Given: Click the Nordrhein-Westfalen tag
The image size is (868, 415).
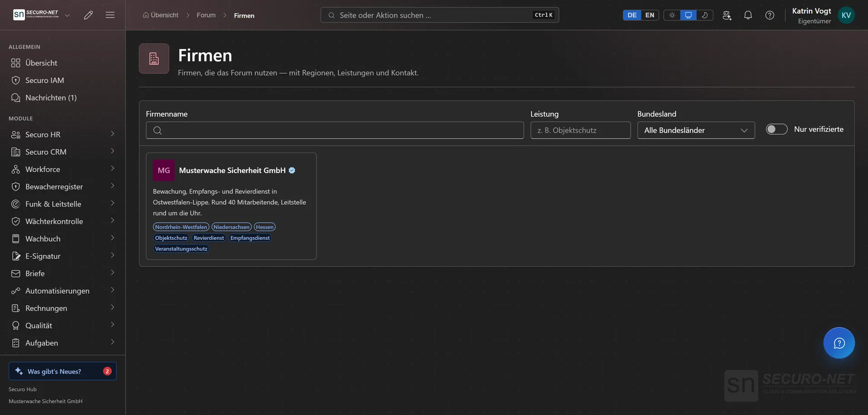Looking at the screenshot, I should tap(181, 227).
